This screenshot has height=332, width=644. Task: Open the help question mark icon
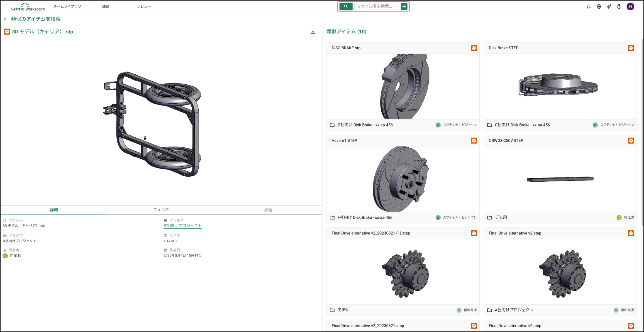point(619,6)
